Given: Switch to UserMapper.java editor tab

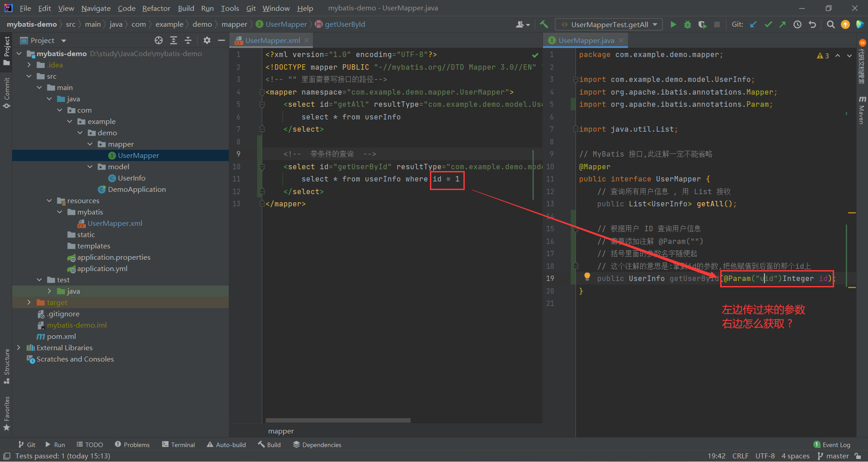Looking at the screenshot, I should (x=586, y=40).
